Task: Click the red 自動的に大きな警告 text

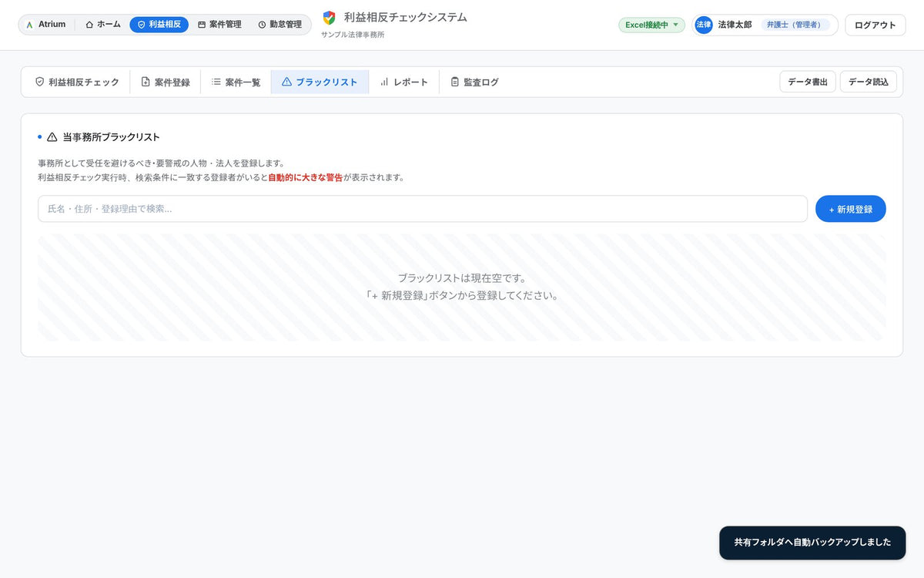Action: [306, 177]
